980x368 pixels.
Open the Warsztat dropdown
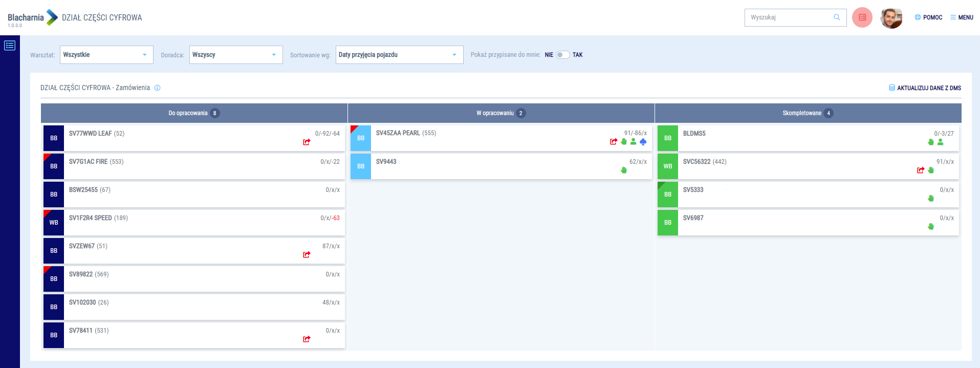point(106,55)
